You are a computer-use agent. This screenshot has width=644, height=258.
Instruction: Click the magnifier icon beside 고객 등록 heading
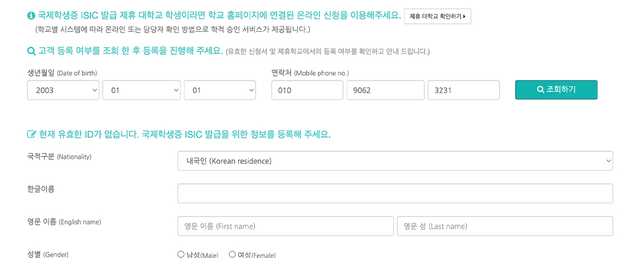[31, 52]
